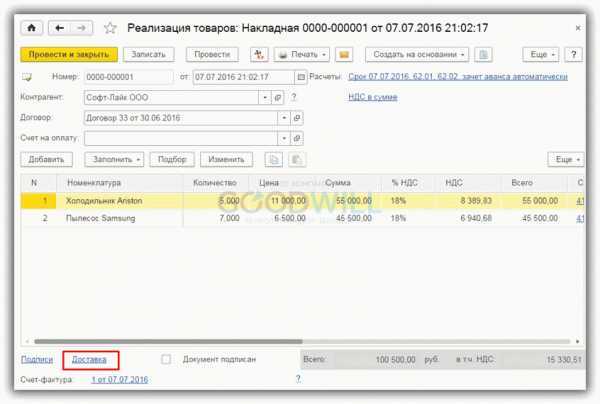The width and height of the screenshot is (600, 404).
Task: Open Печать dropdown menu
Action: point(302,55)
